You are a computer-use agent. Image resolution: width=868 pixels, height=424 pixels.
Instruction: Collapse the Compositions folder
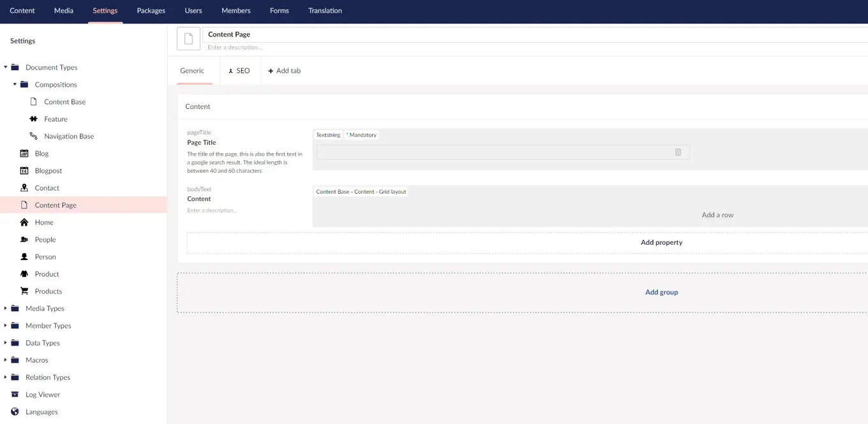point(13,84)
